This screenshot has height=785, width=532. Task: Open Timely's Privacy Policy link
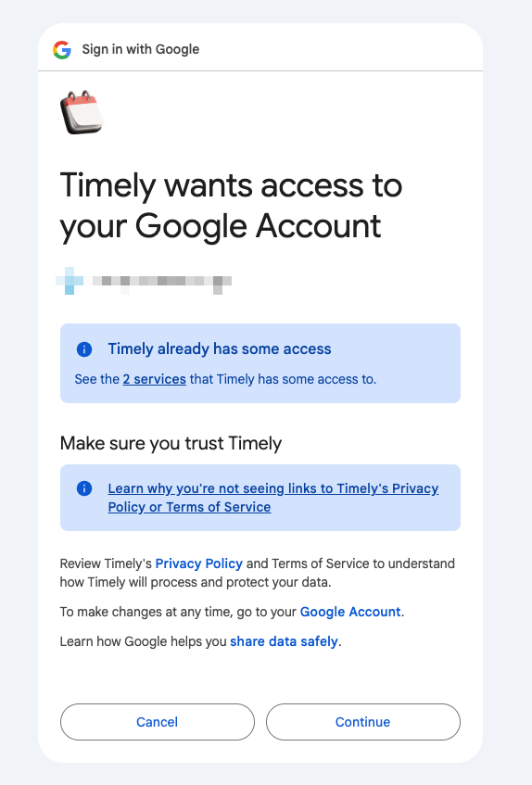(x=198, y=563)
